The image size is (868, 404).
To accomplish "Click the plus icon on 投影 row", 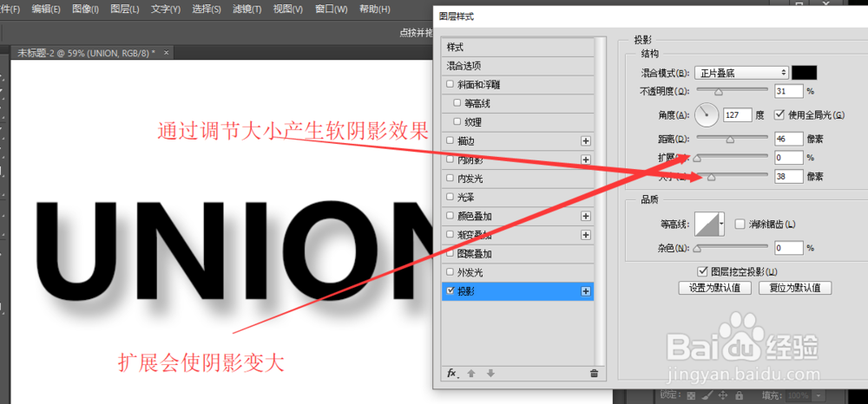I will (586, 291).
